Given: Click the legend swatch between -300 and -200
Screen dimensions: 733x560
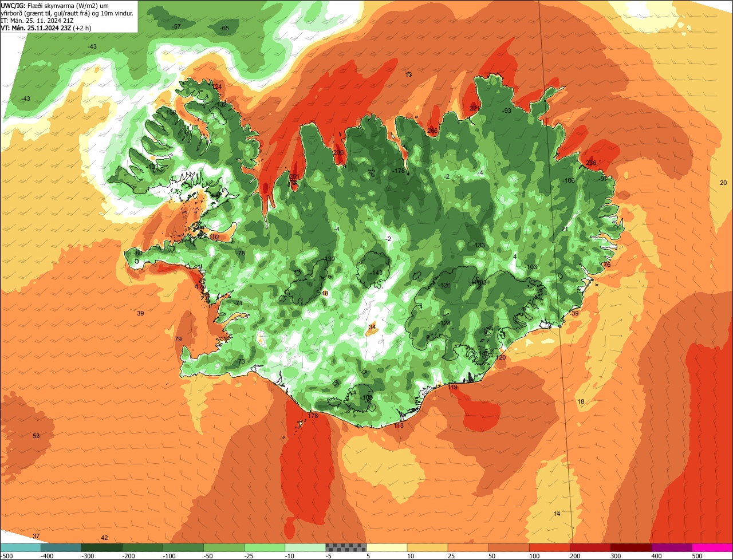Looking at the screenshot, I should coord(102,547).
